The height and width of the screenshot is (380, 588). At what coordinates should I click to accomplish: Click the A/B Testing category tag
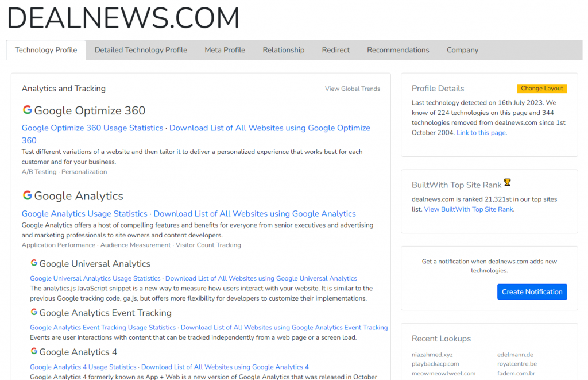39,171
